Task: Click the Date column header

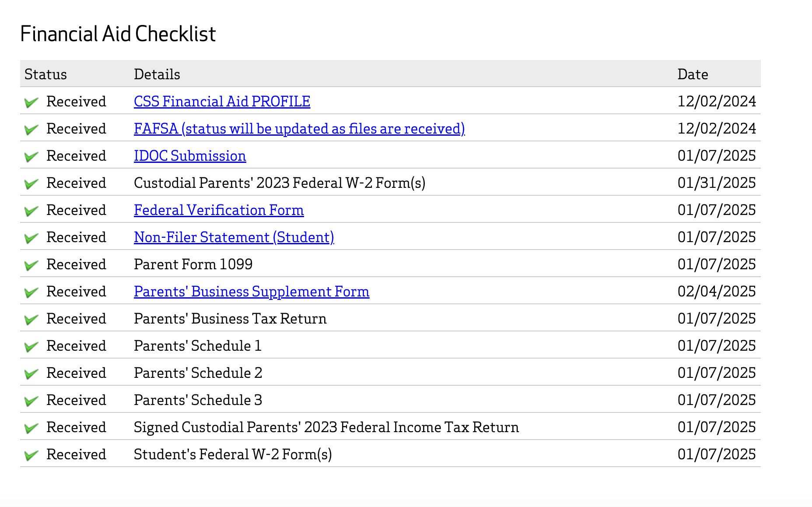Action: [693, 74]
